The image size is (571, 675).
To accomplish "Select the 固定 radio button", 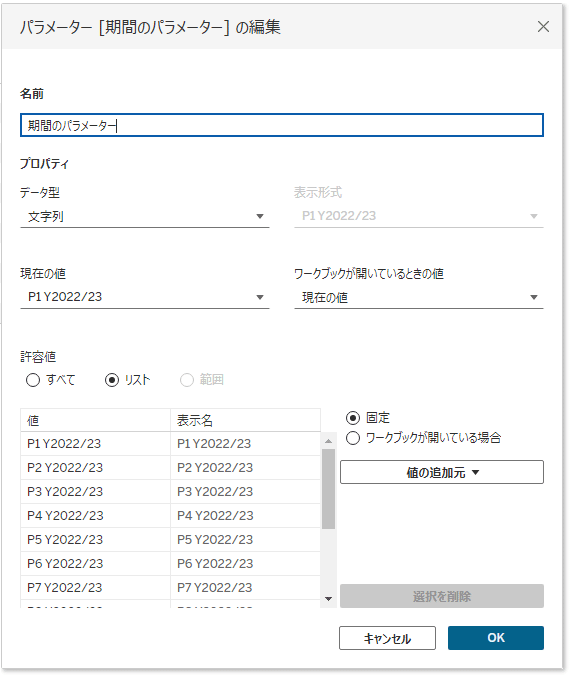I will point(353,418).
